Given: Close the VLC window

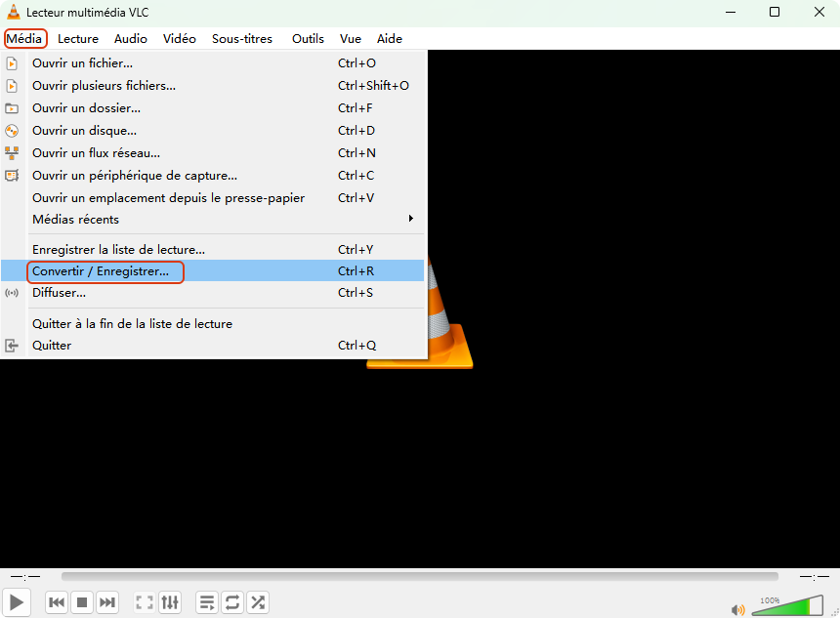Looking at the screenshot, I should pyautogui.click(x=819, y=12).
